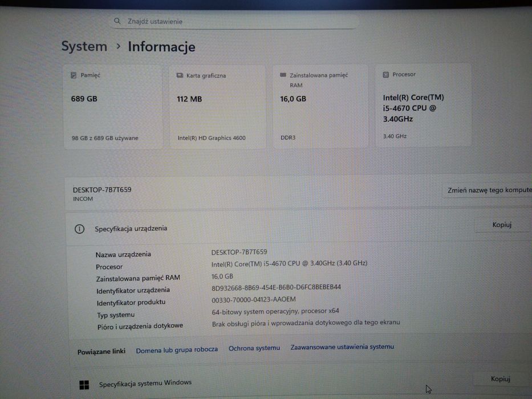Open the Procesor i5-4670 card
The height and width of the screenshot is (399, 532).
coord(423,105)
